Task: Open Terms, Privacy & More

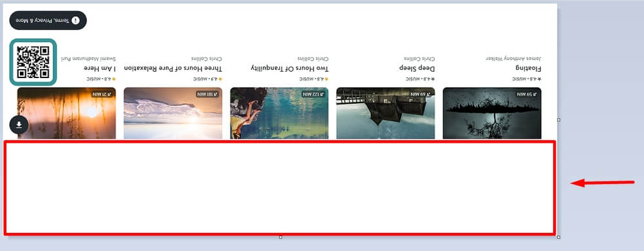Action: pyautogui.click(x=48, y=21)
